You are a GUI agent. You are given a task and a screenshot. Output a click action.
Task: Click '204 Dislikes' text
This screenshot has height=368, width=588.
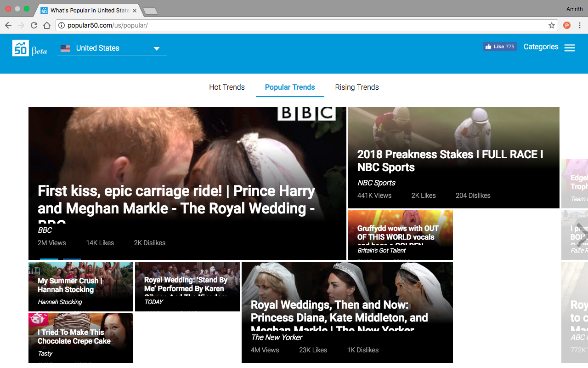[473, 195]
